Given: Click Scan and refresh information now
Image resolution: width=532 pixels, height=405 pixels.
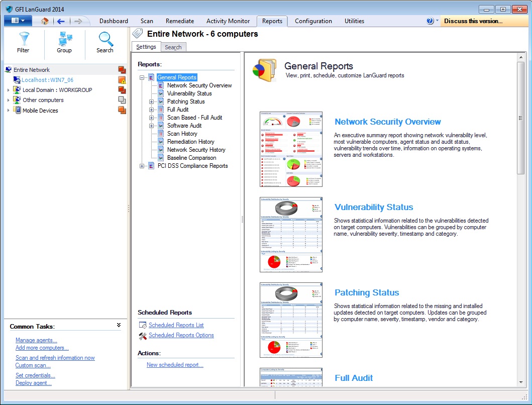Looking at the screenshot, I should tap(55, 358).
